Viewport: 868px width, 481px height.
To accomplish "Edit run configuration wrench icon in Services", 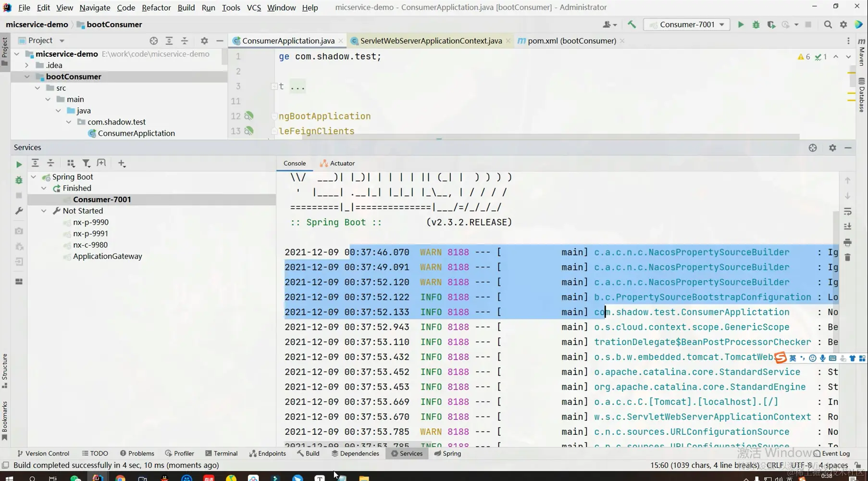I will coord(19,211).
